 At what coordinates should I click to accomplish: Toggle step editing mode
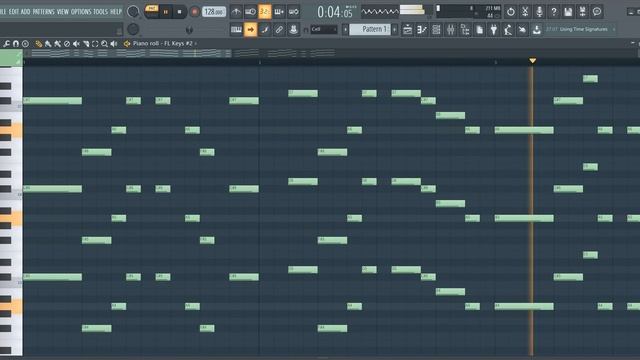(264, 29)
